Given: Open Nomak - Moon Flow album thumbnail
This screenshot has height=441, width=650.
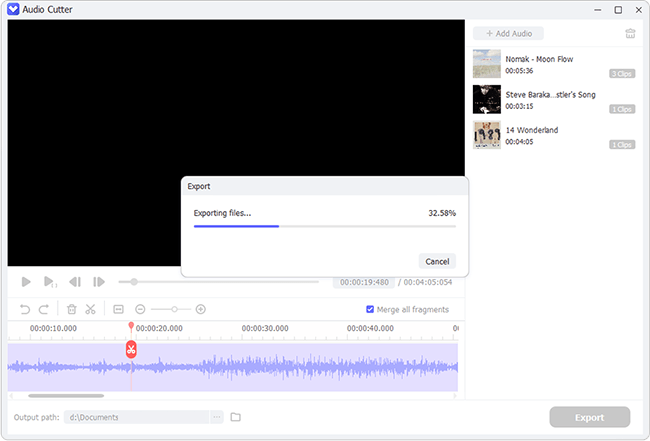Looking at the screenshot, I should 487,64.
